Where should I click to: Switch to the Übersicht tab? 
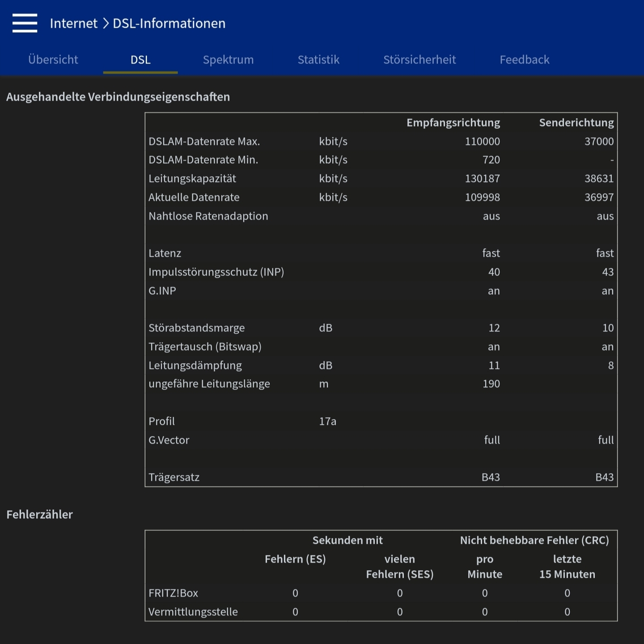[x=53, y=59]
